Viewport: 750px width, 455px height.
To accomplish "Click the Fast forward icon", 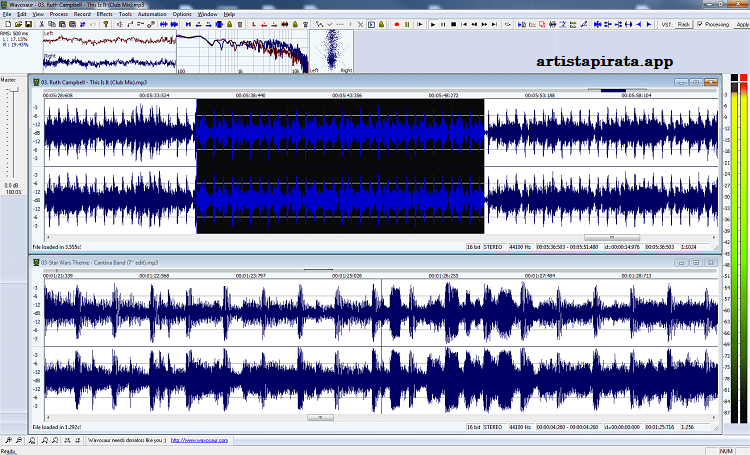I will pyautogui.click(x=485, y=24).
